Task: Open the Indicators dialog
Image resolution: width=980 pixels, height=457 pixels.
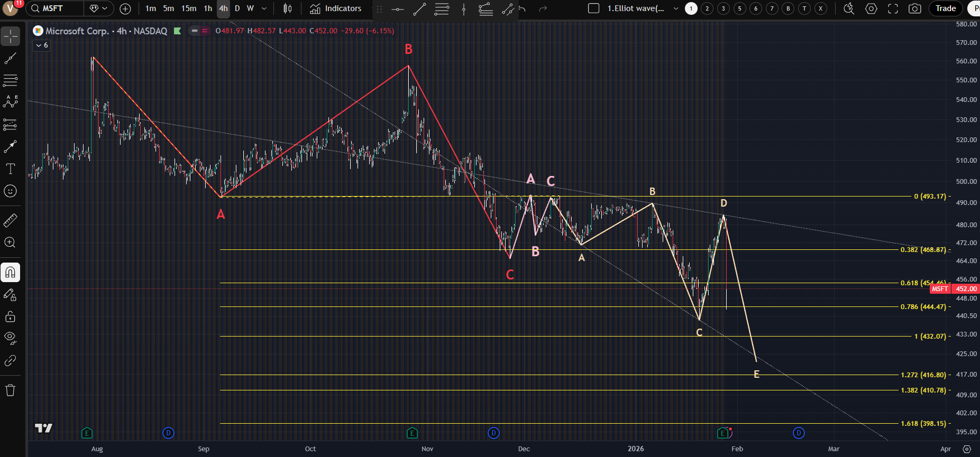Action: tap(335, 8)
